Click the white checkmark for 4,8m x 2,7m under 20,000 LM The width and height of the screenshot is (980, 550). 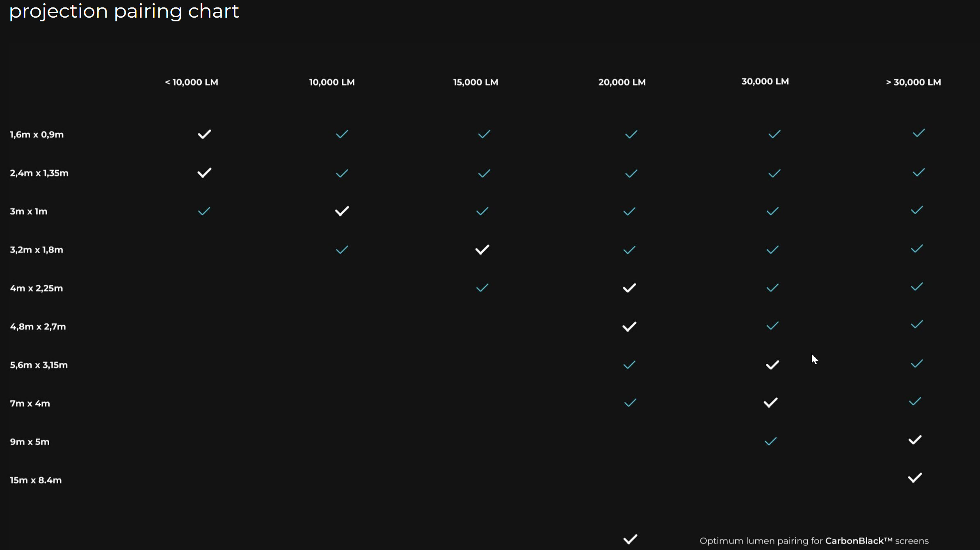[629, 326]
